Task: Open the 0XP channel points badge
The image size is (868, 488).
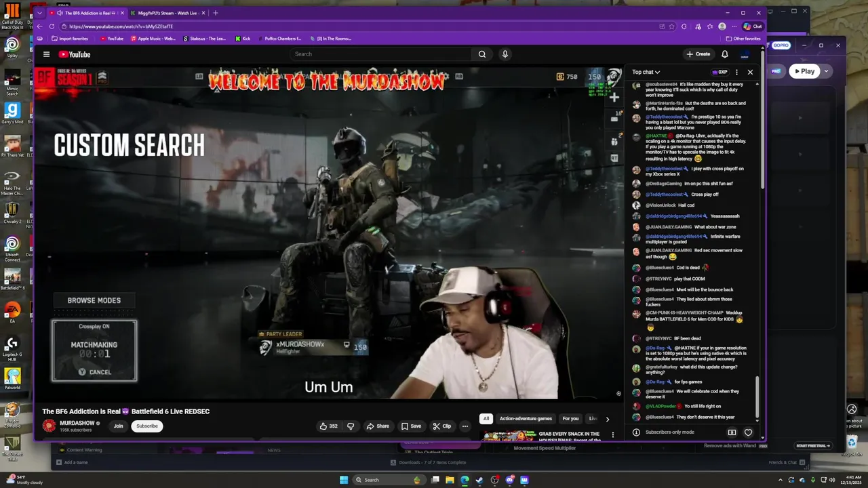Action: 719,72
